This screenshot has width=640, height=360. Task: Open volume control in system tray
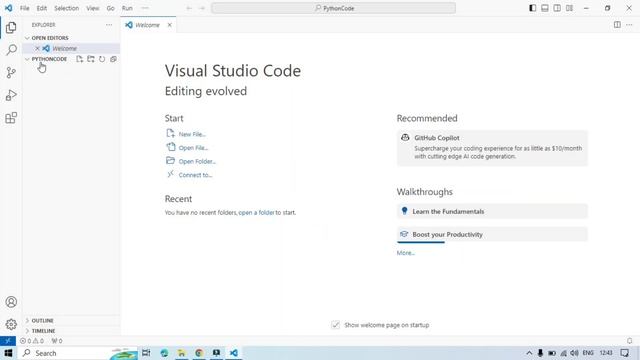(575, 353)
